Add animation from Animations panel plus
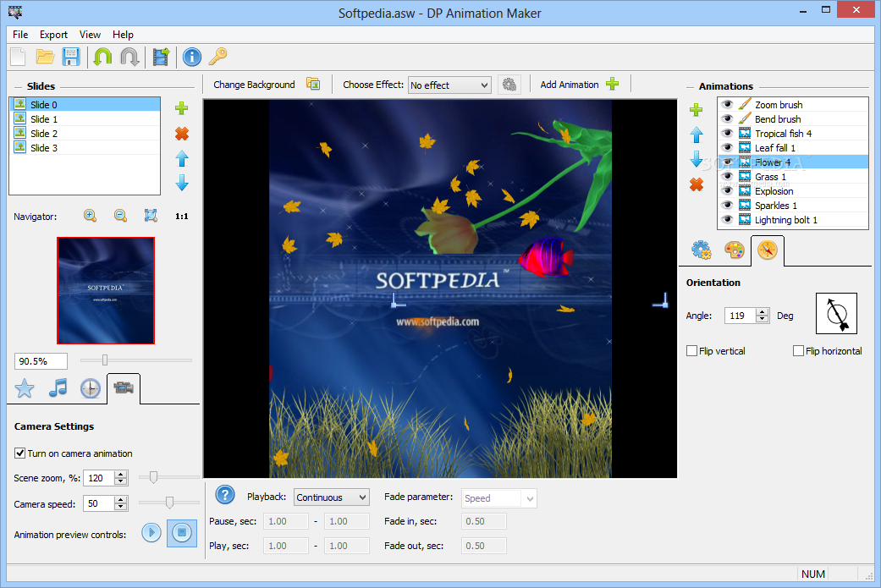The width and height of the screenshot is (881, 588). [697, 109]
